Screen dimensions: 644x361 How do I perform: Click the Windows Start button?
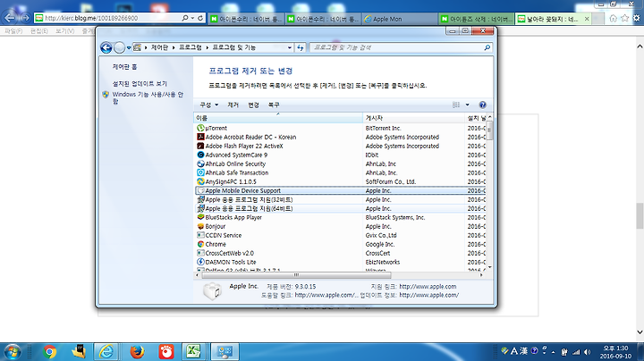(12, 352)
